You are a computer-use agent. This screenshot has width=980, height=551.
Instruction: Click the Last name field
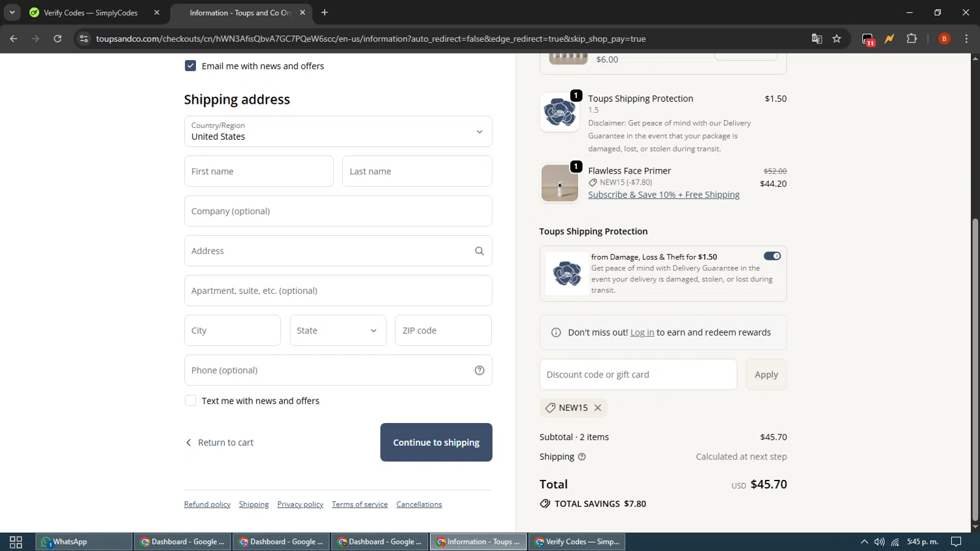(417, 171)
